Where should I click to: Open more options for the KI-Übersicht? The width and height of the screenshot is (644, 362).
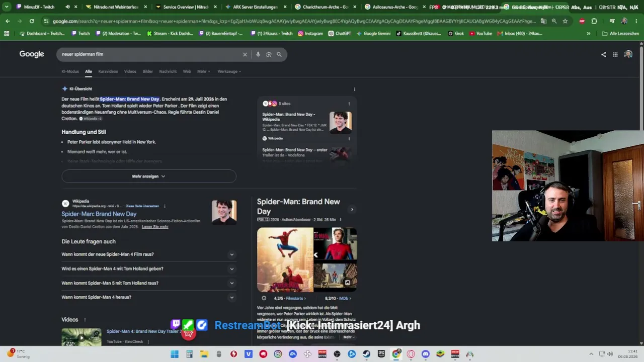354,89
